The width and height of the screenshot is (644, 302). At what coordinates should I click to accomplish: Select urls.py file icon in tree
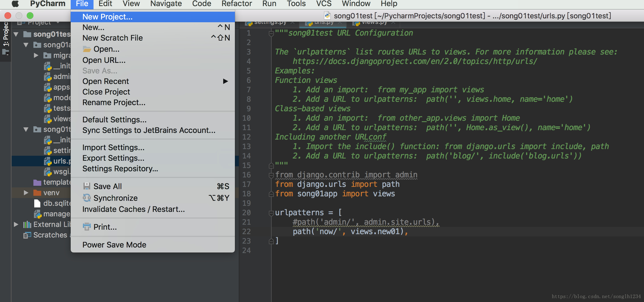[x=48, y=161]
